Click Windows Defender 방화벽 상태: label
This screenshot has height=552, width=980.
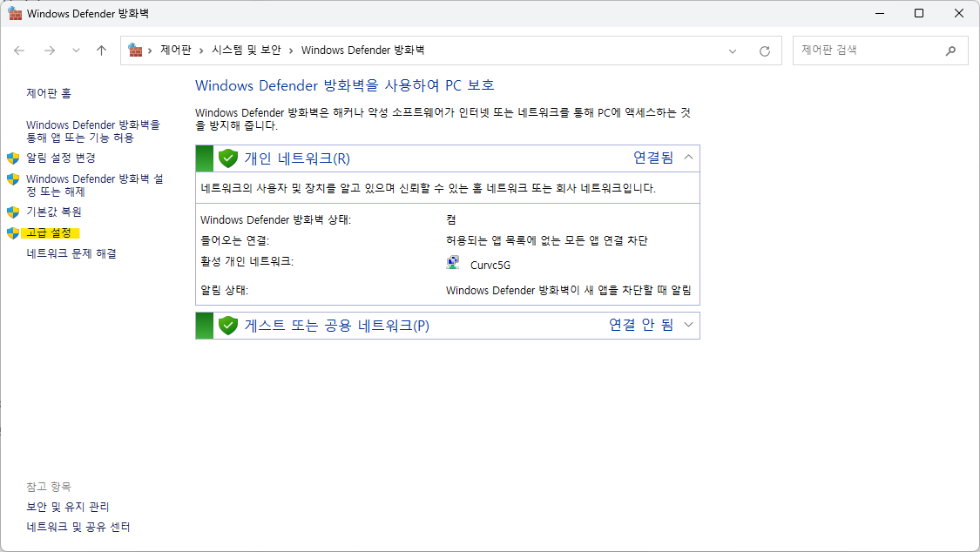pyautogui.click(x=275, y=219)
